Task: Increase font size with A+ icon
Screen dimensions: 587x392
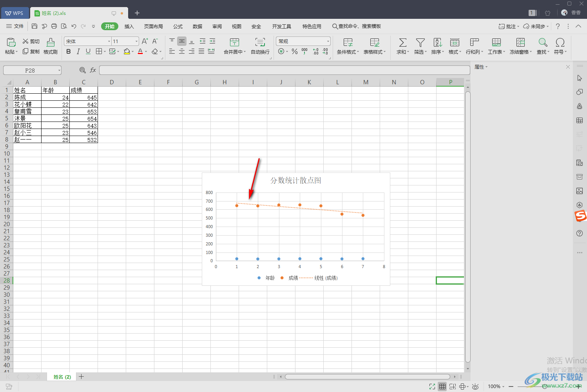Action: click(145, 41)
